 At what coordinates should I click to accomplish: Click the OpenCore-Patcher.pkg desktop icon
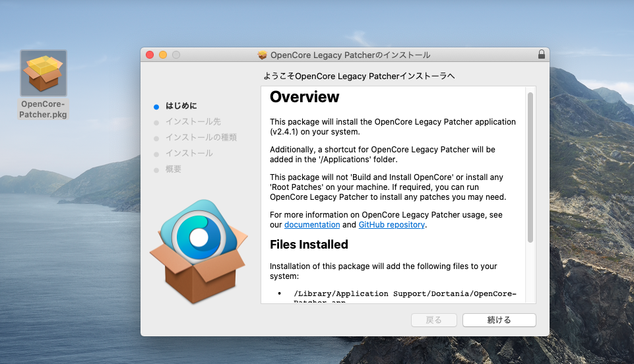pos(44,73)
